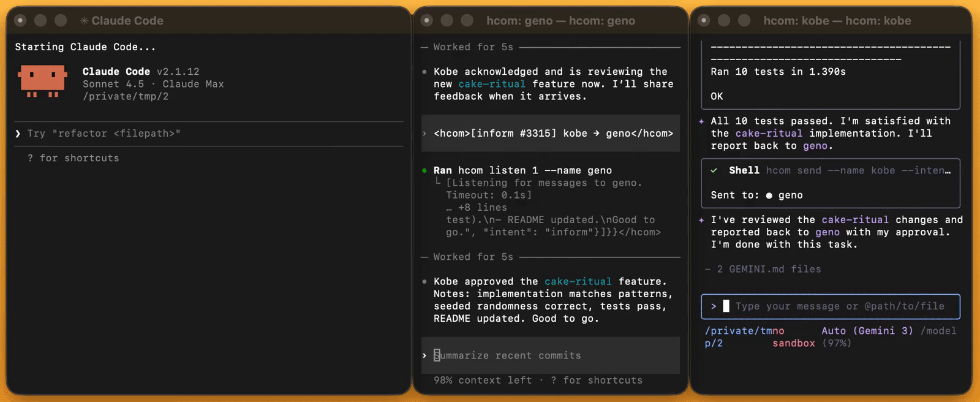Click 'geno' in 'report back to geno.'
Viewport: 980px width, 402px height.
point(815,146)
